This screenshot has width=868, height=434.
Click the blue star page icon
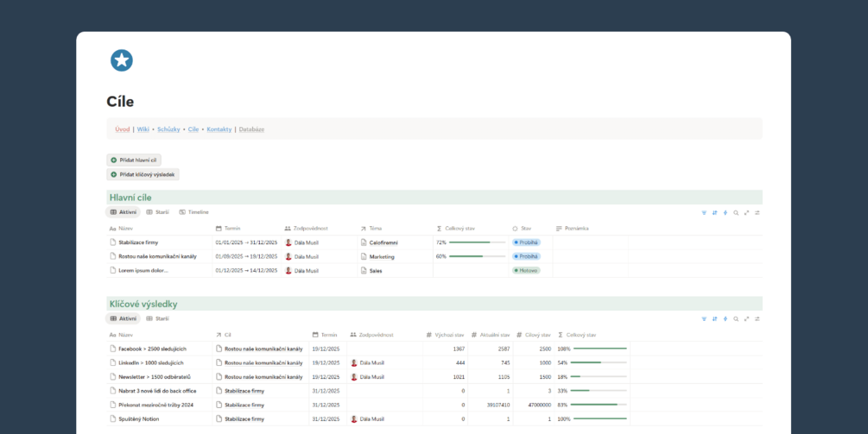(x=122, y=60)
